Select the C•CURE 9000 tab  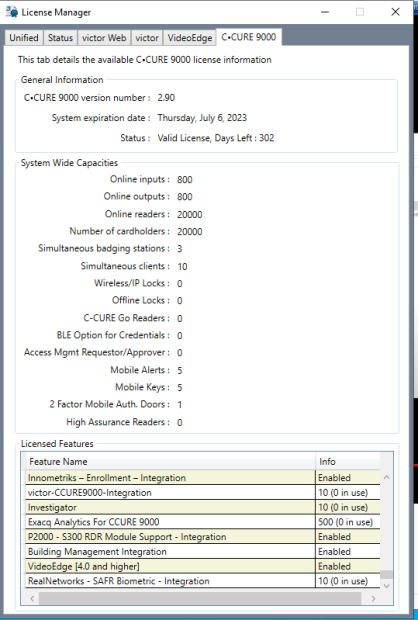(249, 37)
